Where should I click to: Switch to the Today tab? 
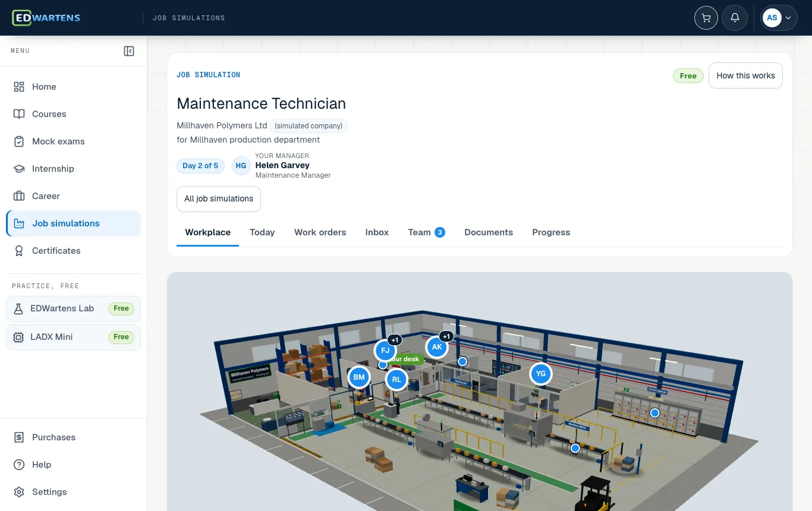pos(262,232)
